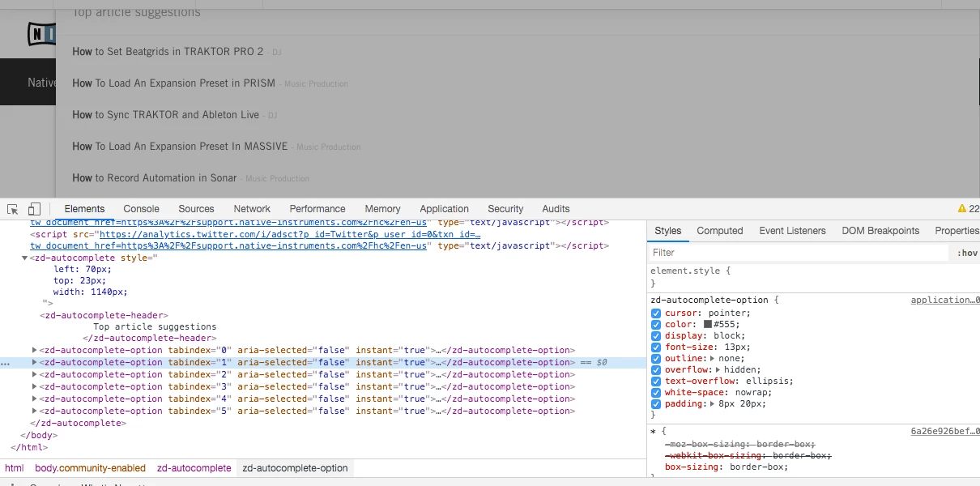Switch to the Computed pane tab
The width and height of the screenshot is (980, 486).
pyautogui.click(x=720, y=231)
